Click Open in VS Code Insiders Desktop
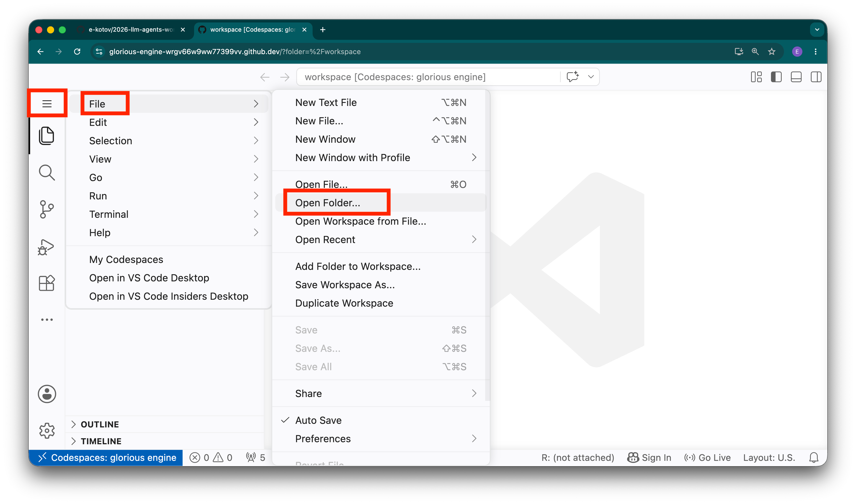The height and width of the screenshot is (504, 856). [x=169, y=296]
